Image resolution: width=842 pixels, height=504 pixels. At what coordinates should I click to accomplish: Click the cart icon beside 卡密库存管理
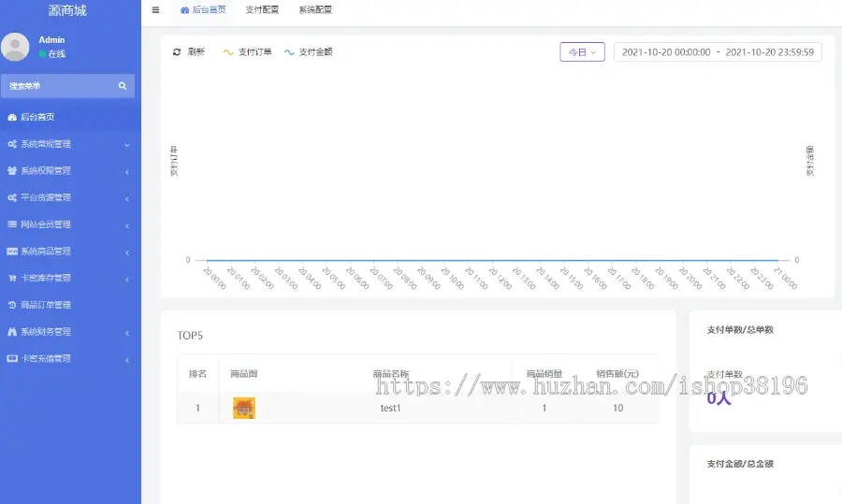point(12,279)
